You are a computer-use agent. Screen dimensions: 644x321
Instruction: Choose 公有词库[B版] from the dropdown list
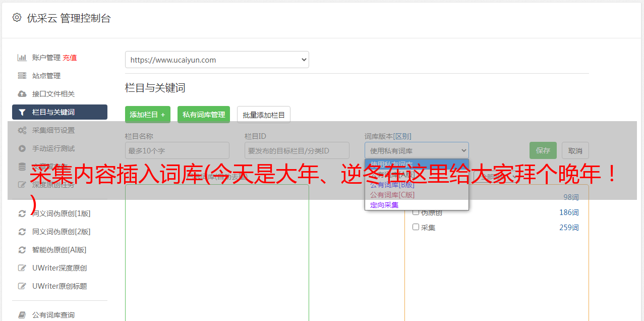(417, 185)
